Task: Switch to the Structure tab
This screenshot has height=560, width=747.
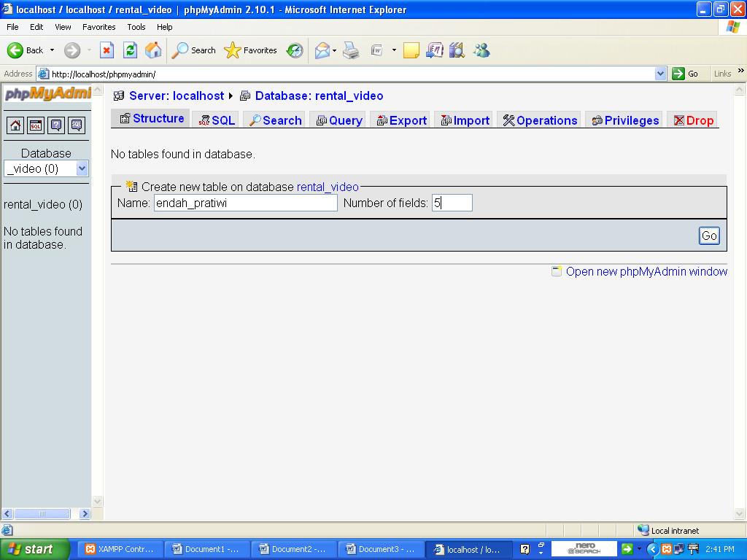Action: 152,119
